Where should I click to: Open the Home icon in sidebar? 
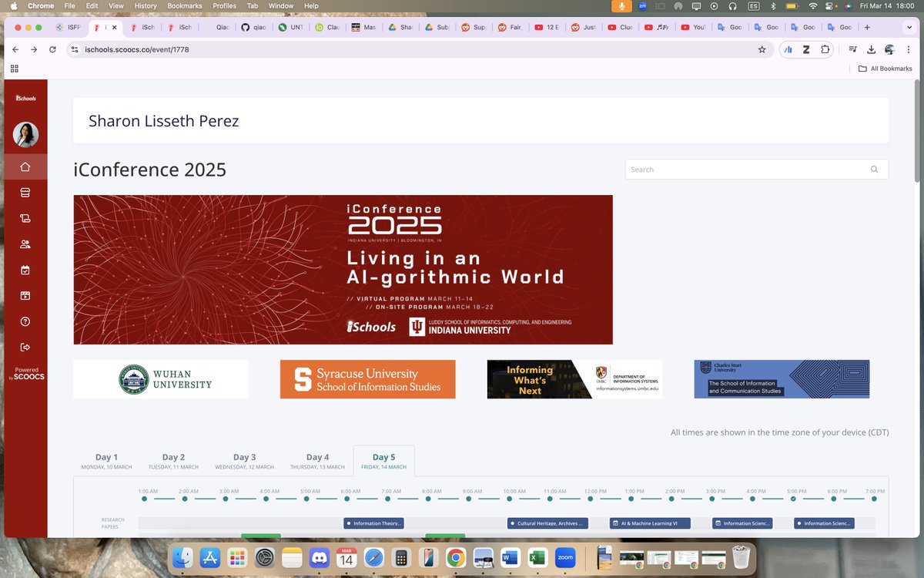tap(25, 166)
